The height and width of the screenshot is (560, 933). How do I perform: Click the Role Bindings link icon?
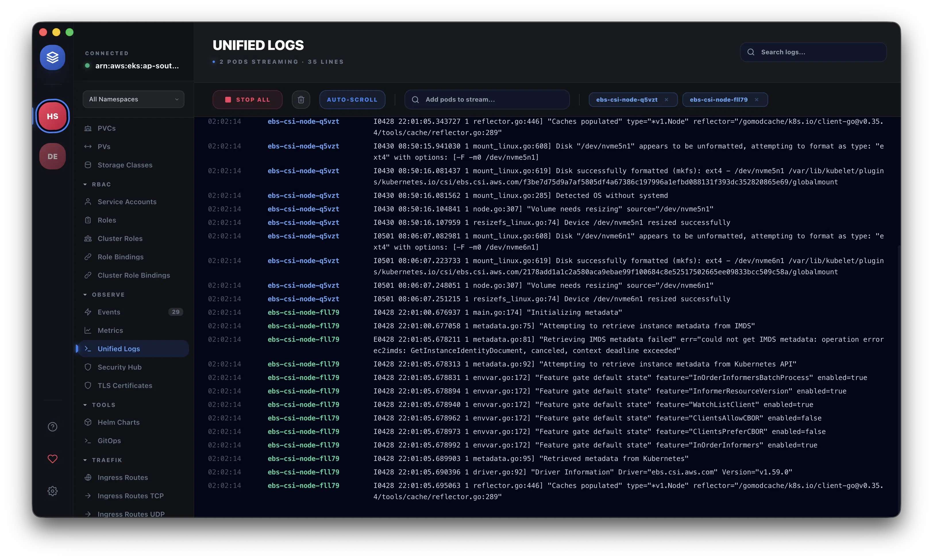(88, 257)
